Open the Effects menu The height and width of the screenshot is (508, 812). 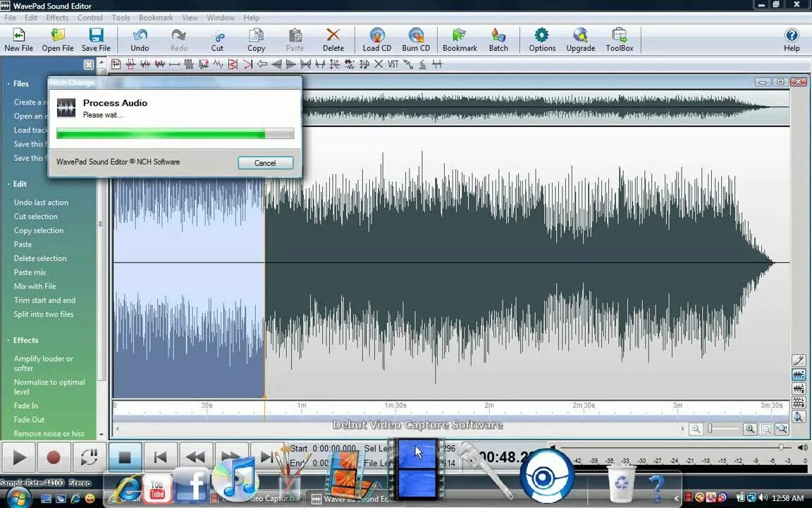[57, 18]
